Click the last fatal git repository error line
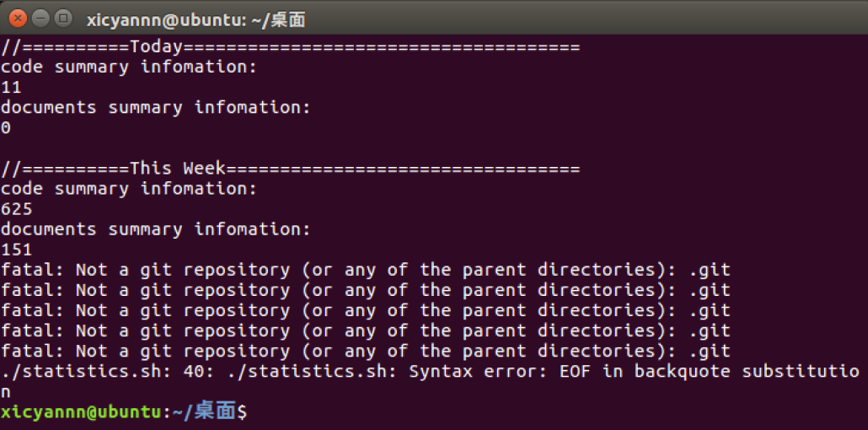Viewport: 868px width, 430px height. click(x=366, y=352)
